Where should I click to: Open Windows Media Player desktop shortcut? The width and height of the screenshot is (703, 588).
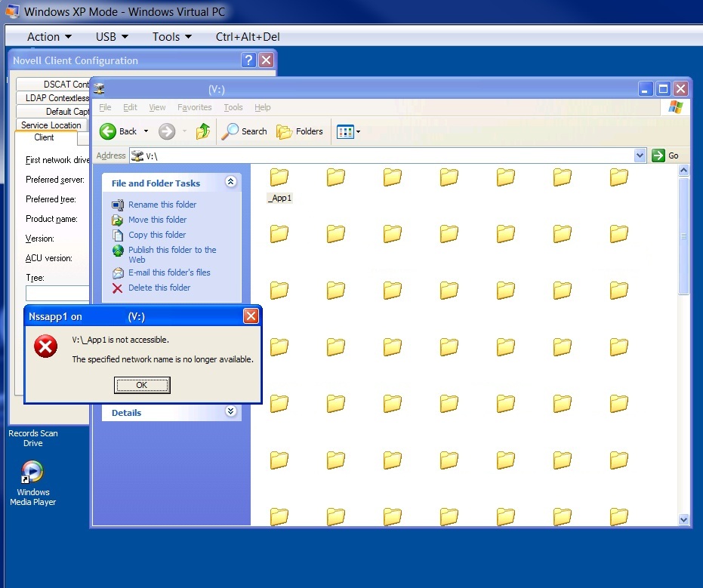pos(32,472)
